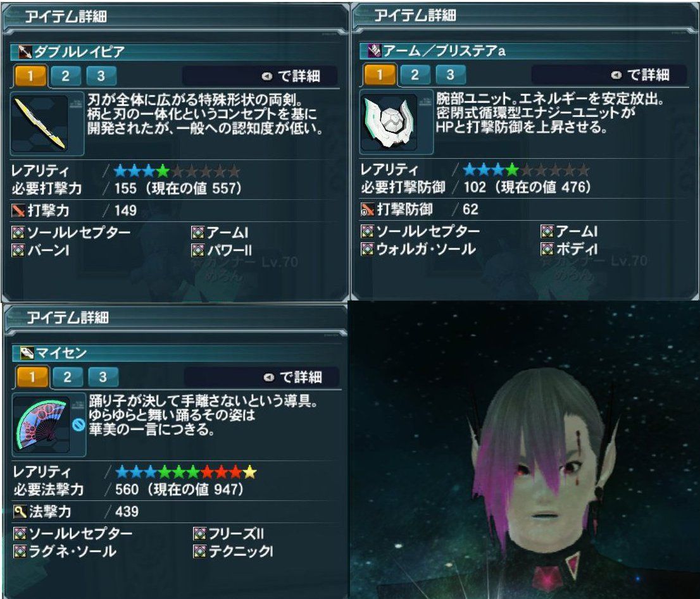
Task: Select tab 2 in ダブルレイピア panel
Action: (x=66, y=76)
